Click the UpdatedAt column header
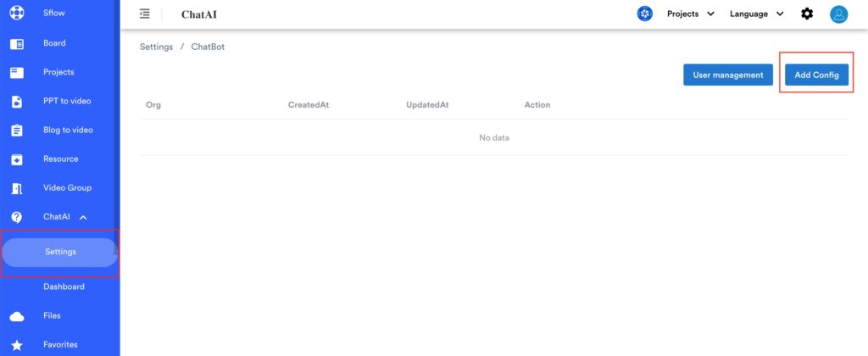 tap(427, 104)
